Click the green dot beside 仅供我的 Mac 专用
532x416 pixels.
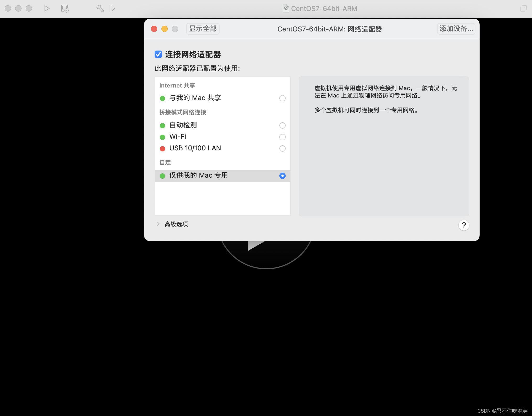click(162, 176)
